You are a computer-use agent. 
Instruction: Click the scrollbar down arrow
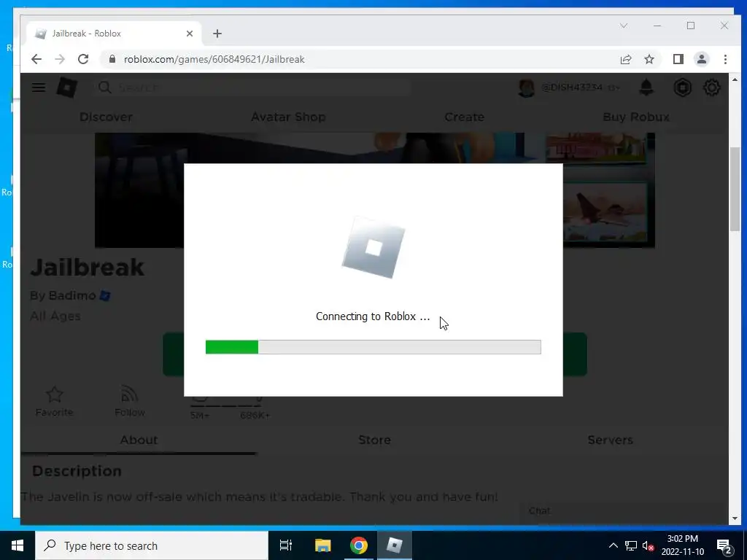(x=735, y=518)
